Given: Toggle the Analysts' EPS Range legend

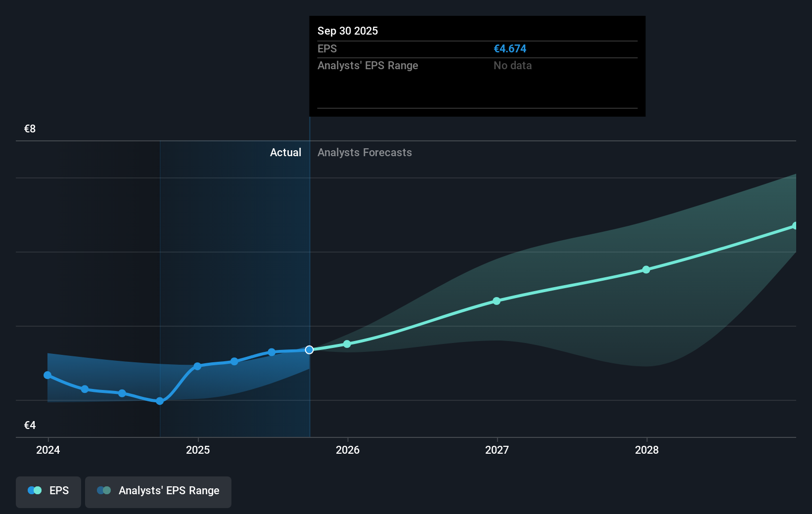Looking at the screenshot, I should (158, 492).
